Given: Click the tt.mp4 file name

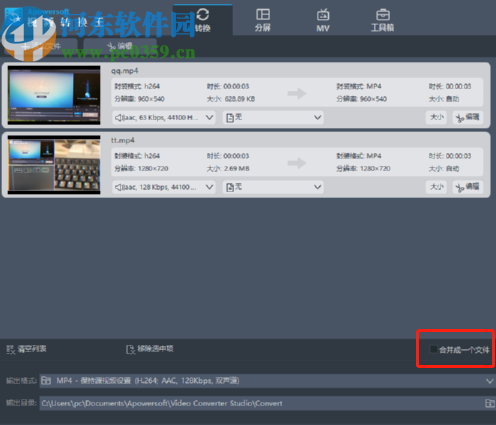Looking at the screenshot, I should (x=123, y=140).
